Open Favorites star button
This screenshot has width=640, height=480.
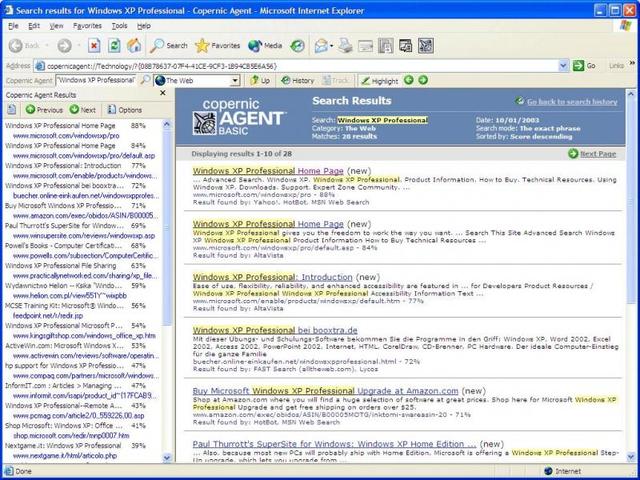218,45
